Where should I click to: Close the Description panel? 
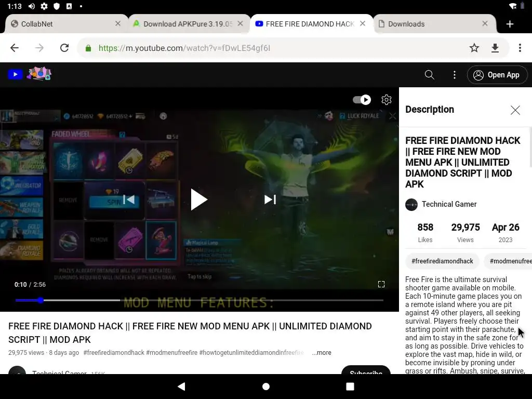tap(515, 110)
